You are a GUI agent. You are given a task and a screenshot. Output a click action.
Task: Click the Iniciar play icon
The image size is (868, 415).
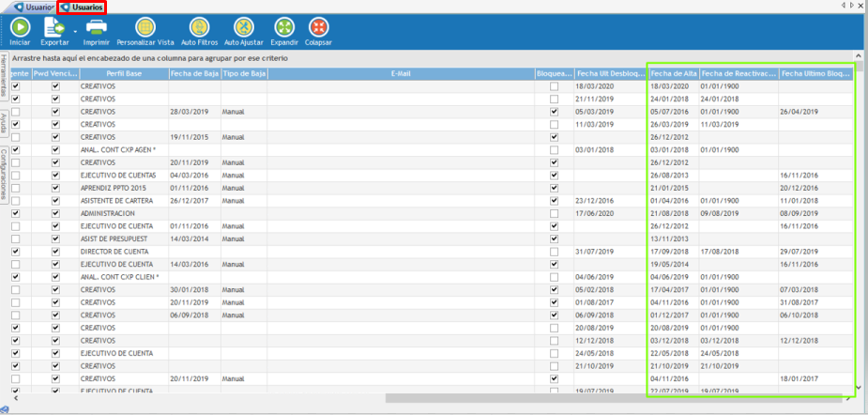tap(20, 27)
